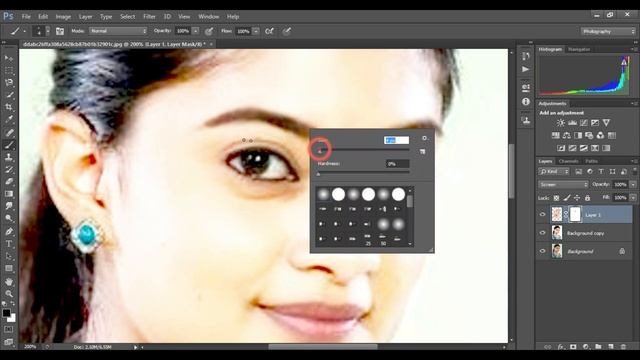Open the Flow slider dropdown
The height and width of the screenshot is (360, 640).
coord(256,31)
